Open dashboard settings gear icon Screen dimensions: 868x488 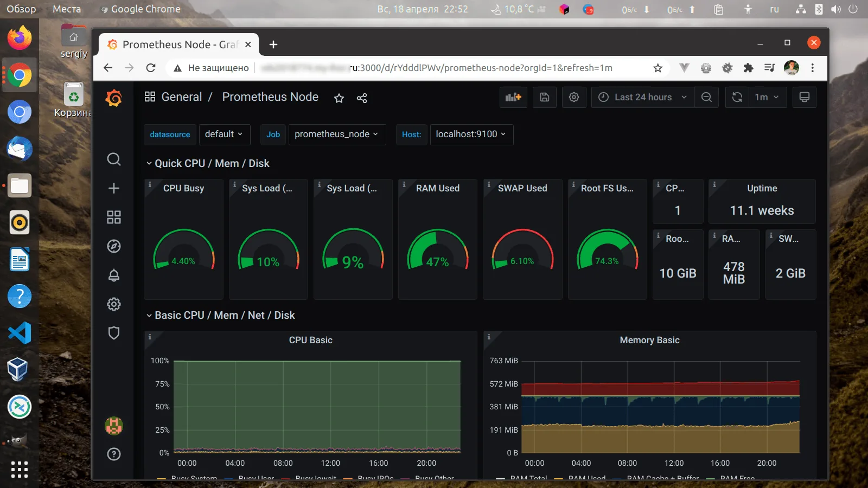click(x=574, y=97)
